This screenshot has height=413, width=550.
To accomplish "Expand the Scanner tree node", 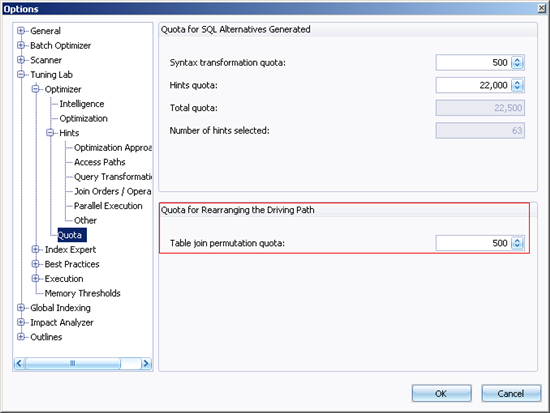I will [x=21, y=60].
